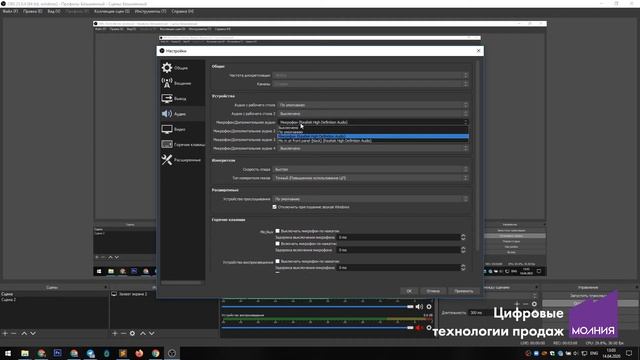640x360 pixels.
Task: Click Mic/Aux push-to-talk delay stepper
Action: 463,250
